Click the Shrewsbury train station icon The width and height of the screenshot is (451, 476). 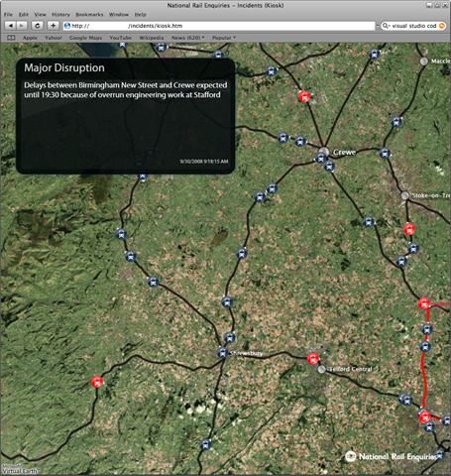click(x=223, y=352)
